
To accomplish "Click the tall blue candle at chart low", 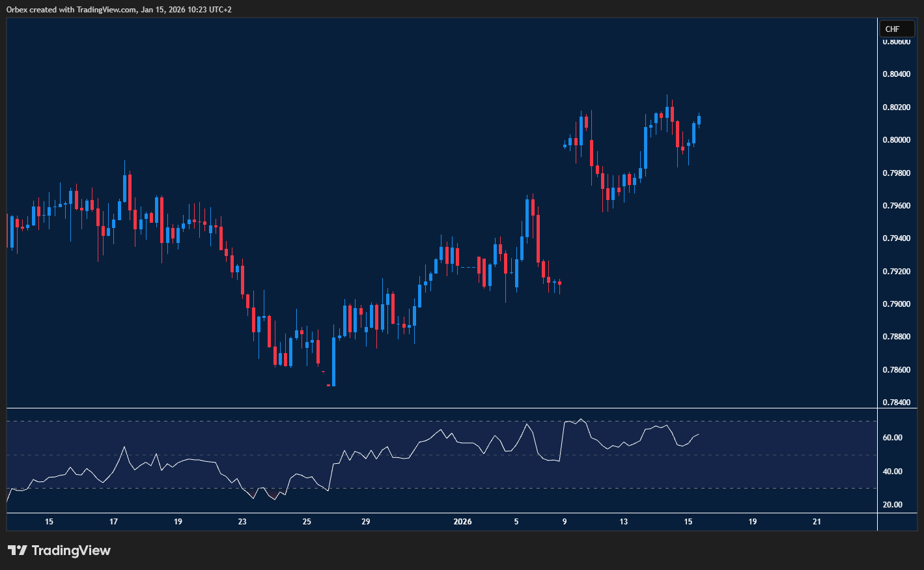I will tap(333, 362).
